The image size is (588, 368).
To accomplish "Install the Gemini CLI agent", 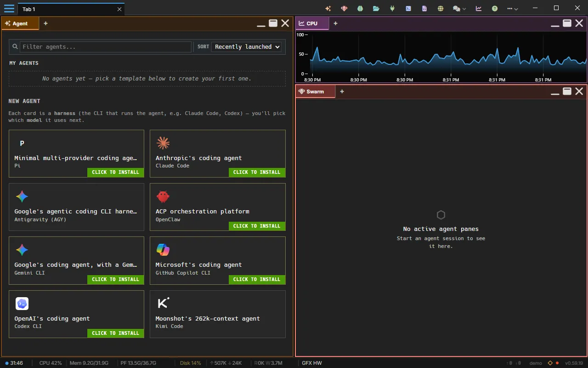I will click(x=116, y=280).
